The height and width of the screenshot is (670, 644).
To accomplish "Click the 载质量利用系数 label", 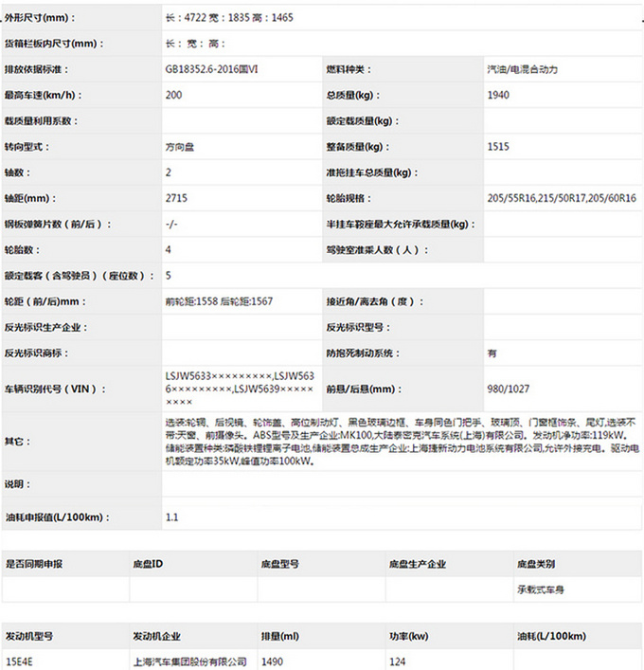I will pyautogui.click(x=41, y=121).
